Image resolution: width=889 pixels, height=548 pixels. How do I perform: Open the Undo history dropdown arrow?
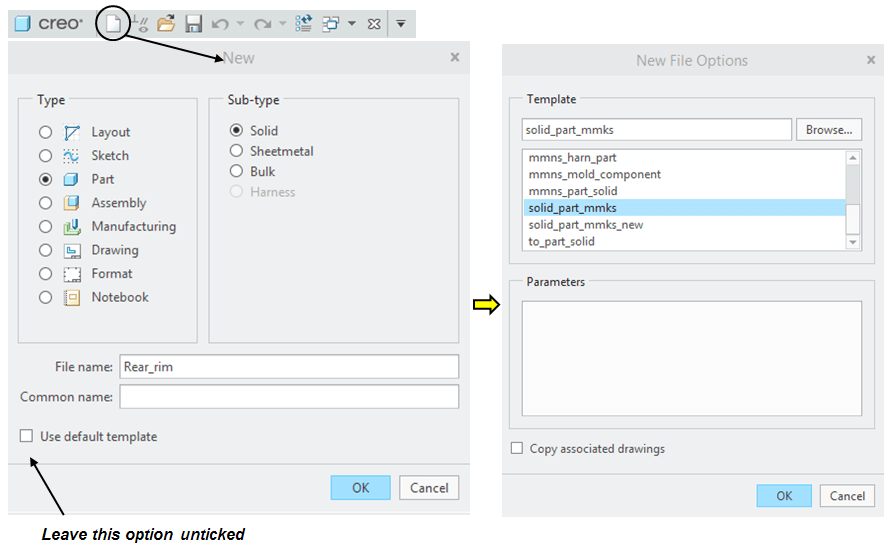pyautogui.click(x=240, y=23)
